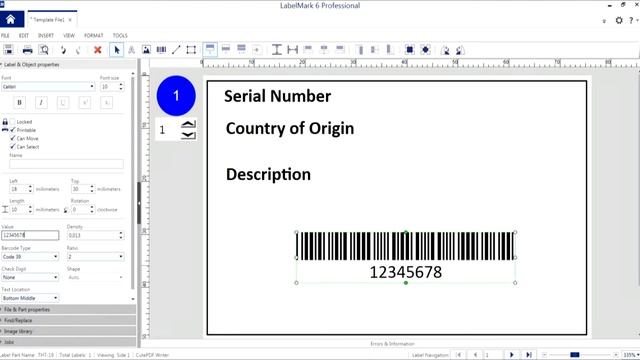This screenshot has height=360, width=640.
Task: Click the highlighted align-top toolbar icon
Action: [210, 49]
